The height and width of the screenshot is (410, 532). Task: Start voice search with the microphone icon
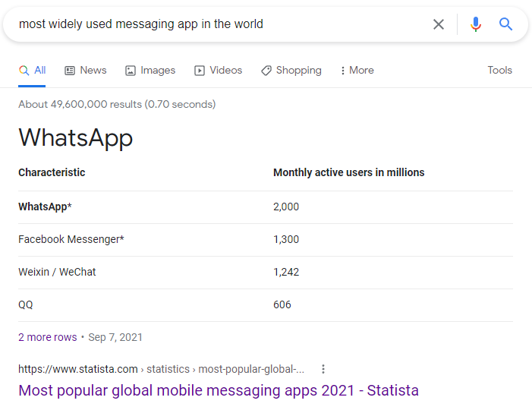[475, 24]
